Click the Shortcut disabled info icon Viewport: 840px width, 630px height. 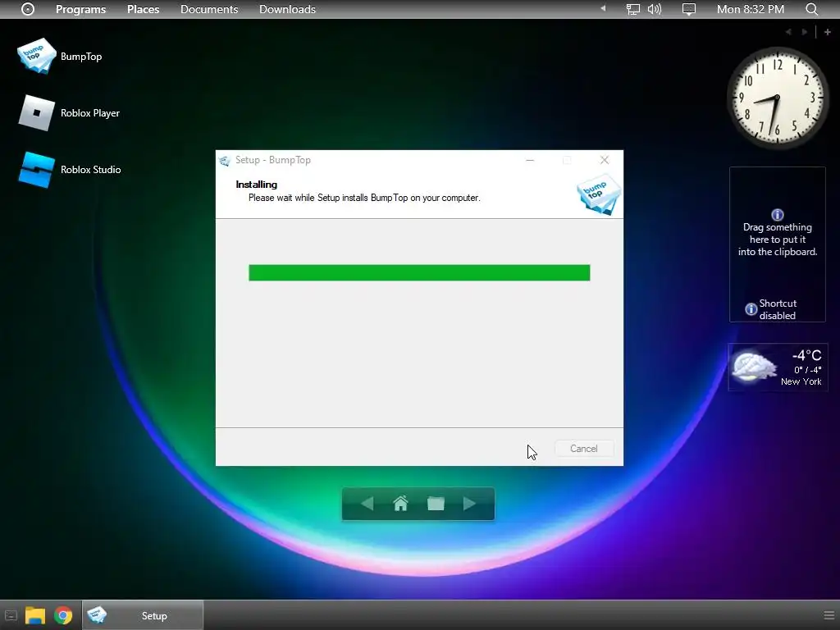(751, 309)
